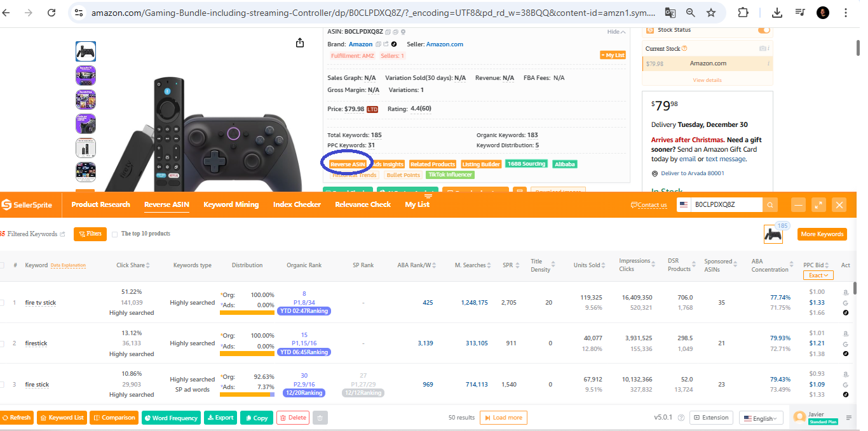868x431 pixels.
Task: Toggle the Stock Status switch
Action: pos(764,29)
